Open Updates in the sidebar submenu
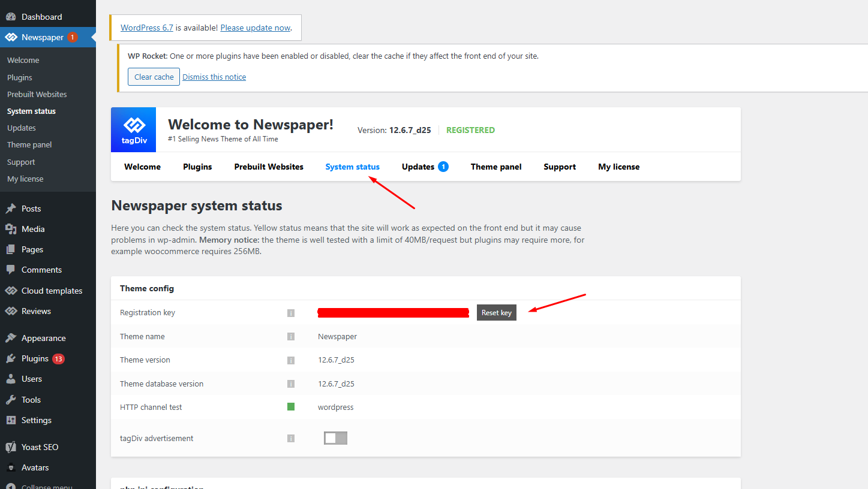The height and width of the screenshot is (489, 868). (x=22, y=128)
